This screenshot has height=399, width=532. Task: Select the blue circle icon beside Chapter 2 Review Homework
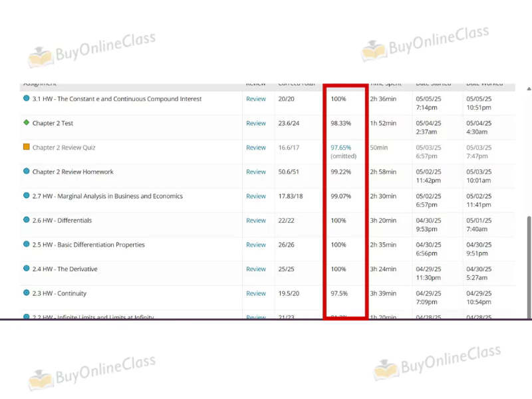(27, 172)
